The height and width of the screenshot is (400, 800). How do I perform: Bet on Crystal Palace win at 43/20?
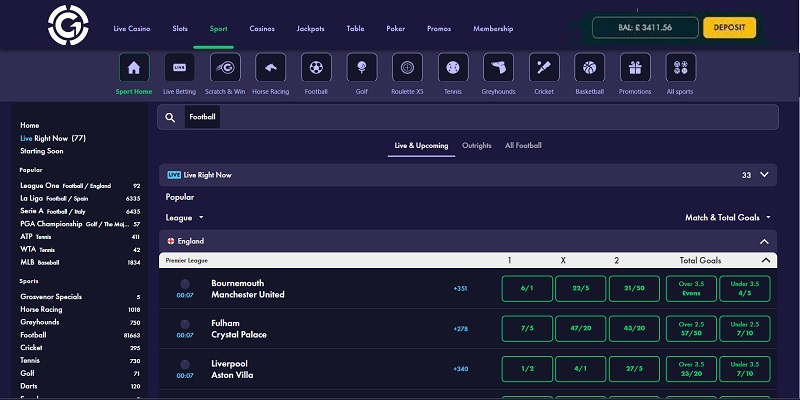634,329
